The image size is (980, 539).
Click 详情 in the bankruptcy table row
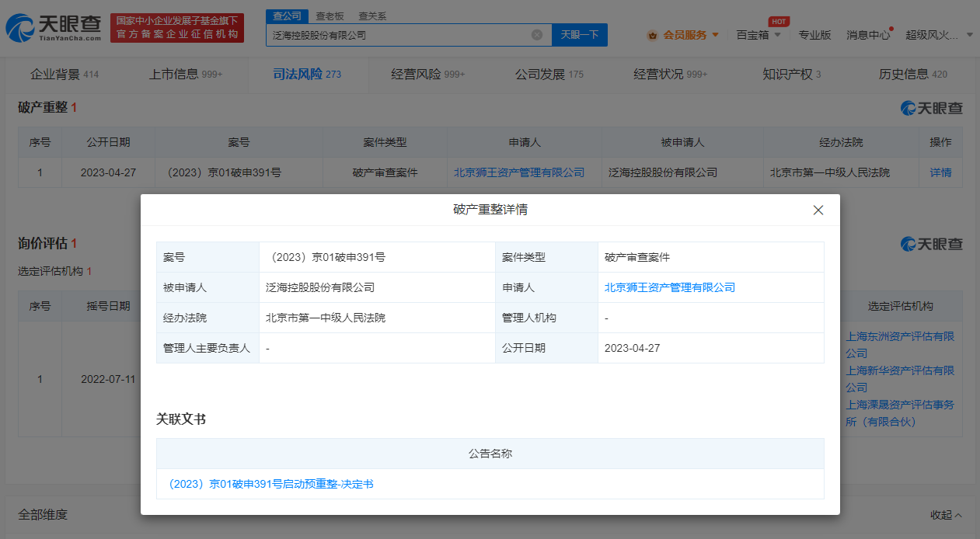point(940,172)
